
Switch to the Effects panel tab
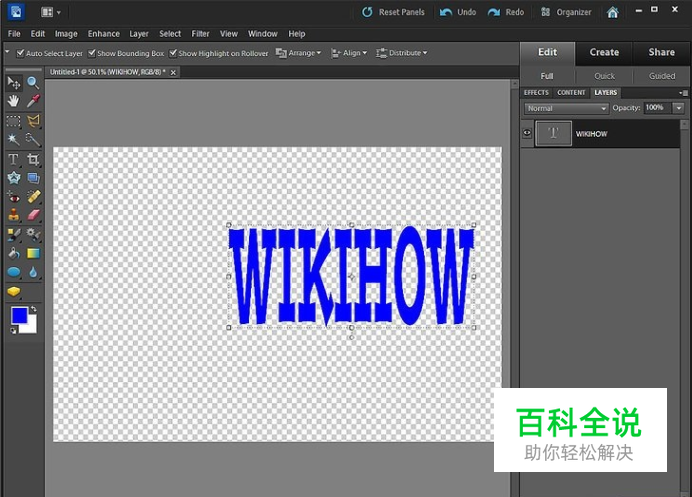536,93
